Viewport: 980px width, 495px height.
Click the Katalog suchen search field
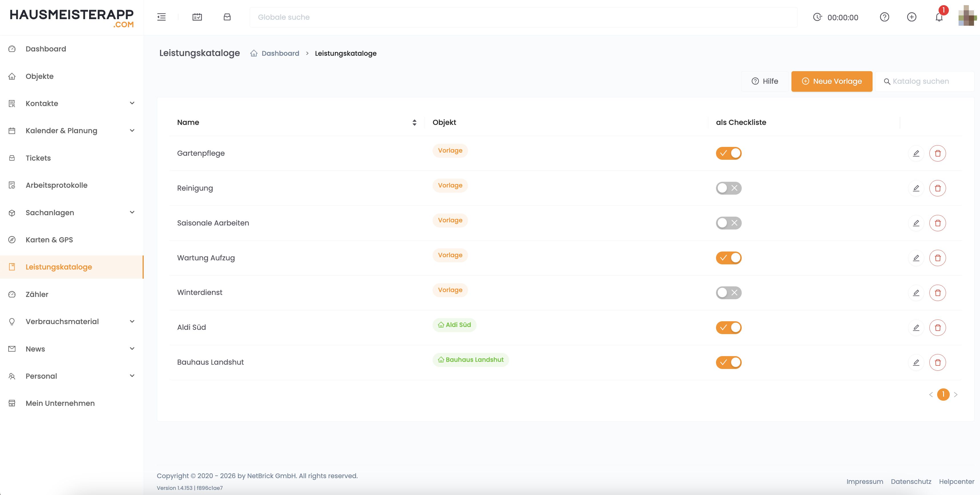click(x=928, y=81)
